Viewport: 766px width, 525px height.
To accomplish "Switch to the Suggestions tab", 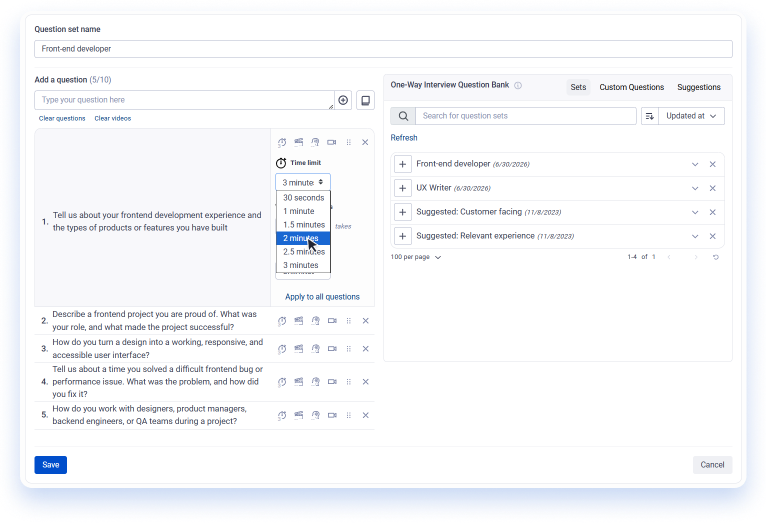I will pos(699,87).
